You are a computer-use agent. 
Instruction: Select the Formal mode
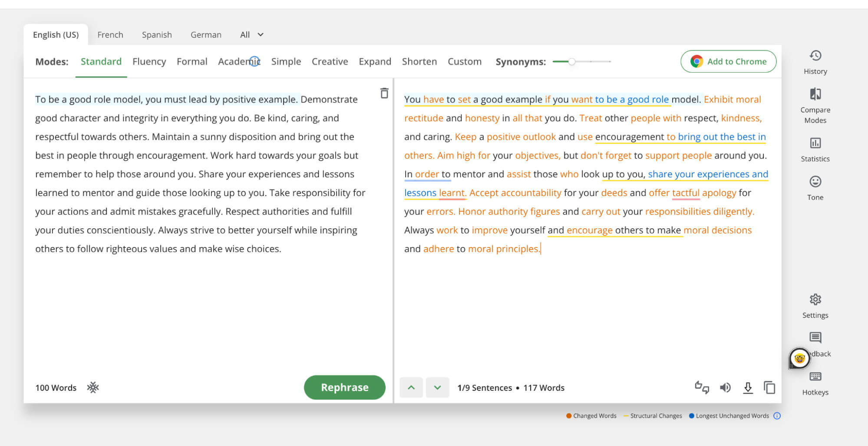click(192, 62)
